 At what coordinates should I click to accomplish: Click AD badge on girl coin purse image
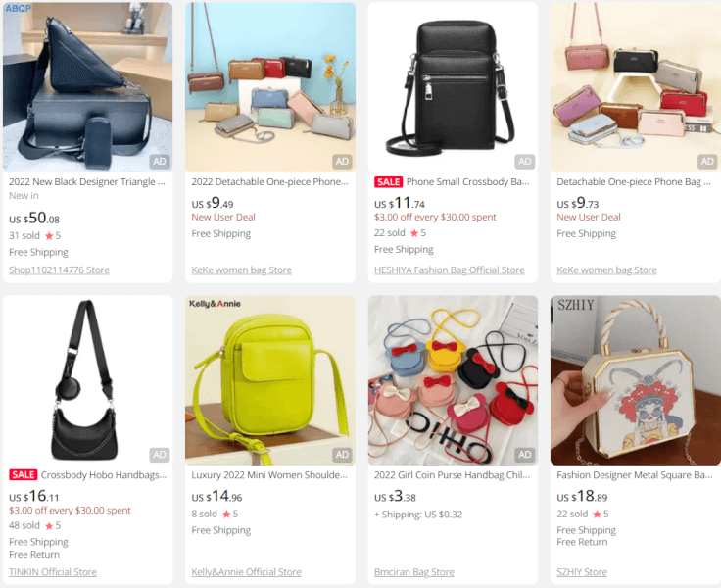(525, 455)
